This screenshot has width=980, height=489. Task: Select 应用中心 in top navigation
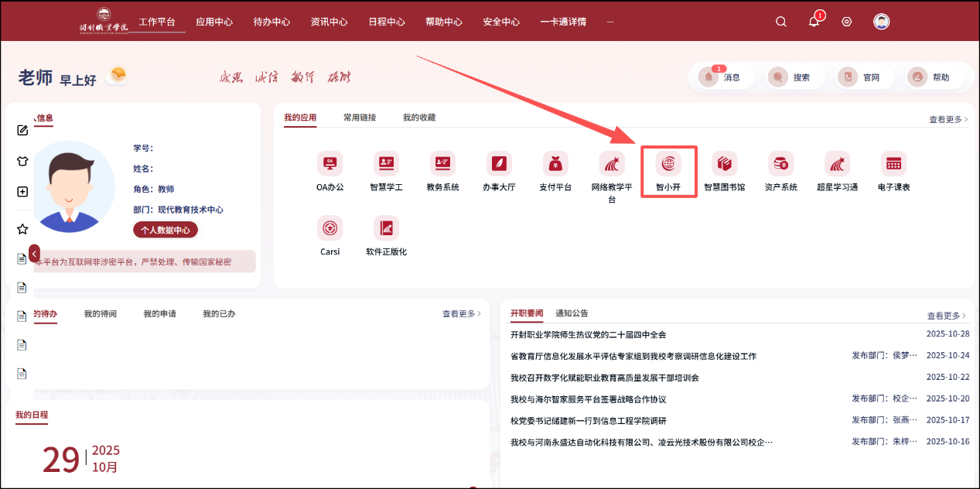[214, 22]
